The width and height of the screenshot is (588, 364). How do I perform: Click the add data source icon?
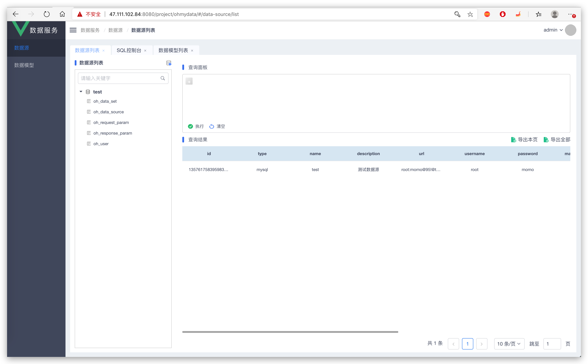(x=169, y=63)
